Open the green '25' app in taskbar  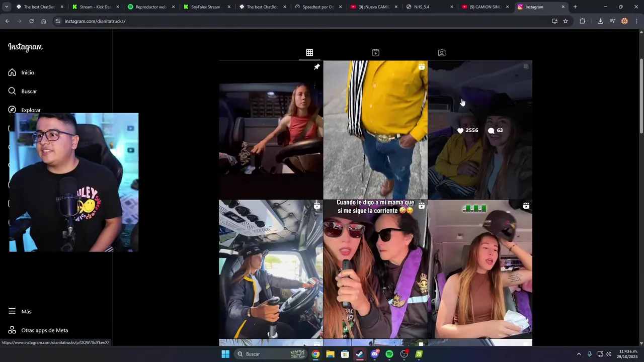point(419,354)
